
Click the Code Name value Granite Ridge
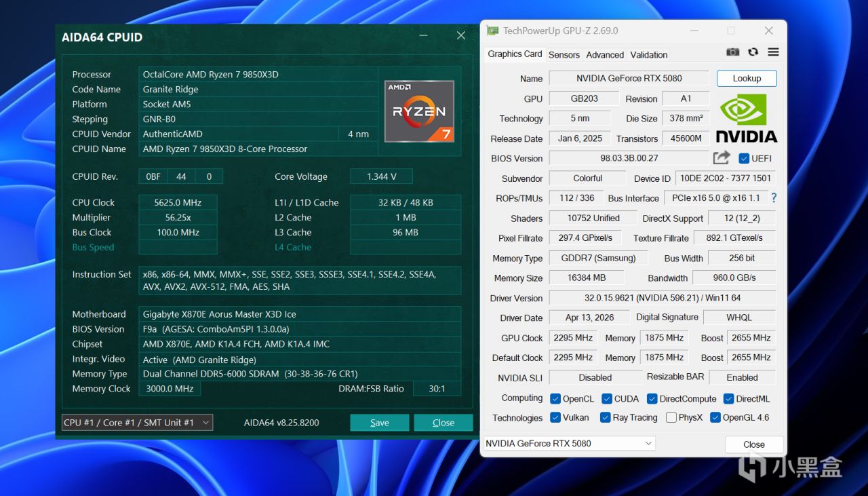pos(258,89)
